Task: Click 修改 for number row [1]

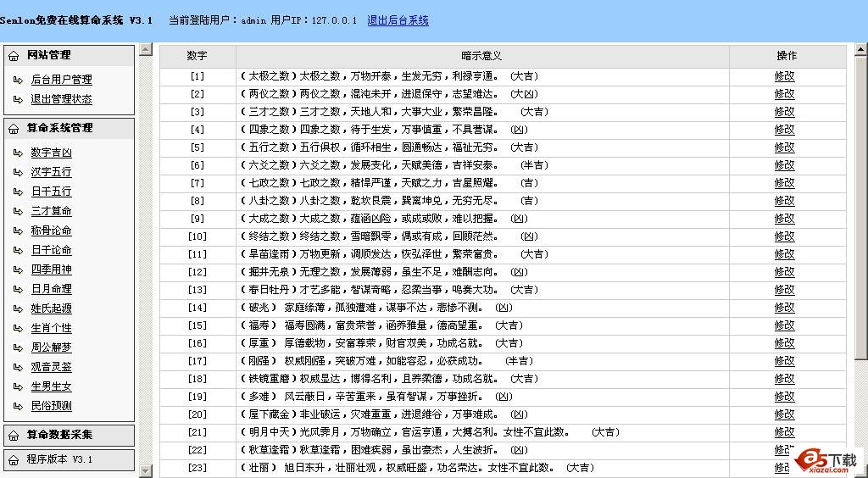Action: pos(784,76)
